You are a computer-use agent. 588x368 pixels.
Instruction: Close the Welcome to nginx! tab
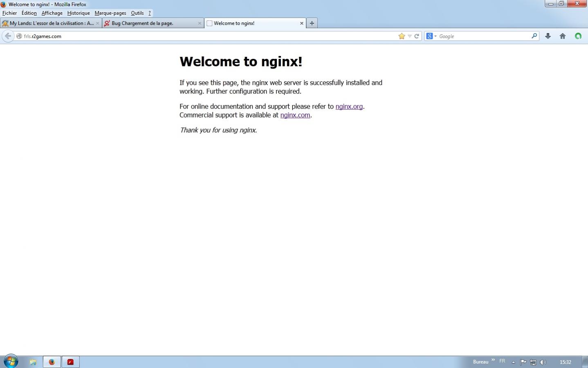302,23
